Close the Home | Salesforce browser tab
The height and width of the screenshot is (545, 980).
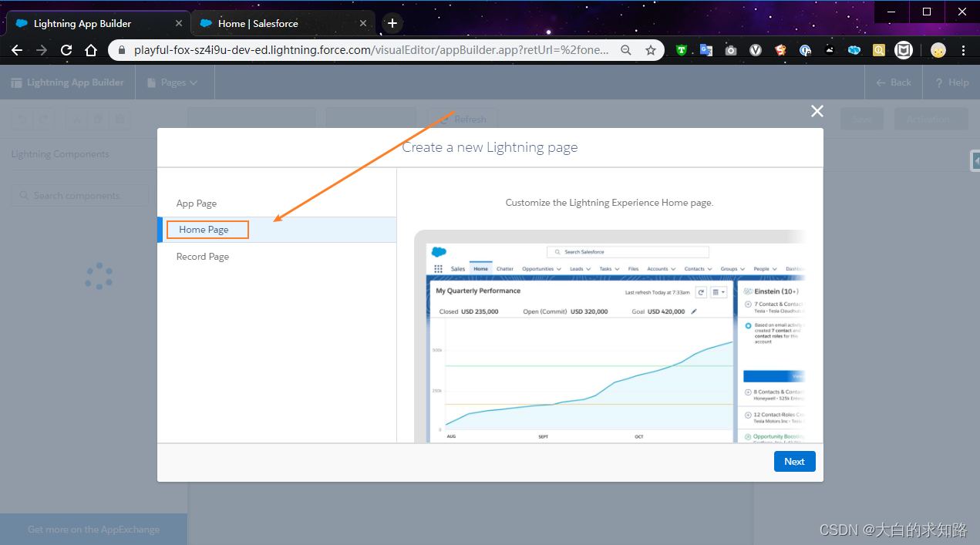[363, 24]
